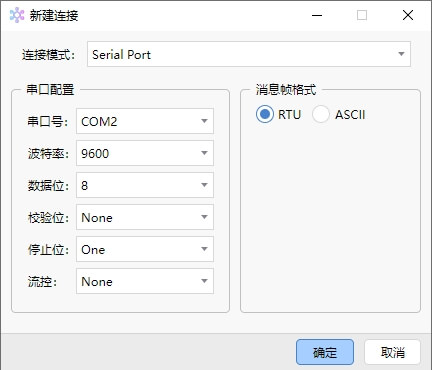Click the 取消 cancel button
This screenshot has width=432, height=370.
coord(392,352)
